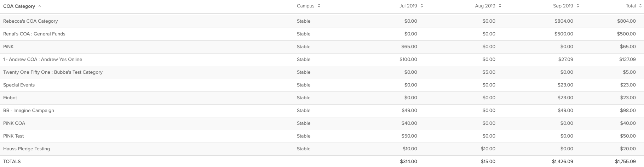Click the Hauss Pledge Testing row
Viewport: 644px width, 167px height.
pos(27,149)
